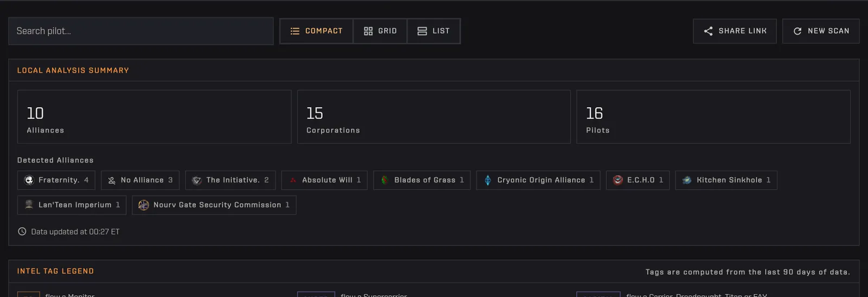Click the share icon in Share Link
Screen dimensions: 868x297
708,31
